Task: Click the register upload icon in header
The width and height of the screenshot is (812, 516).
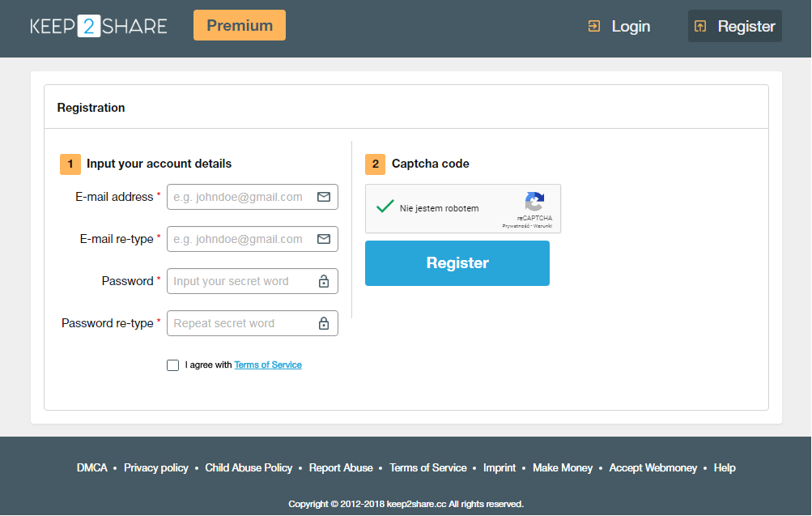Action: point(700,26)
